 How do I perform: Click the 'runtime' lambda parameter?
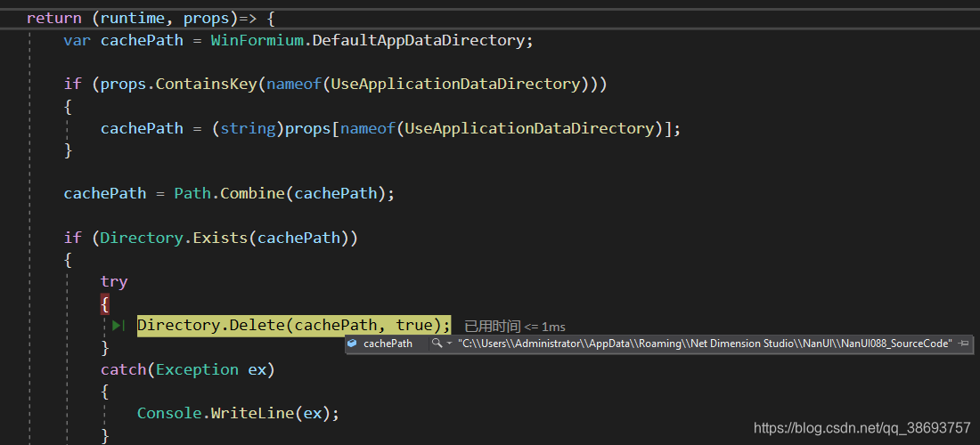(x=133, y=18)
